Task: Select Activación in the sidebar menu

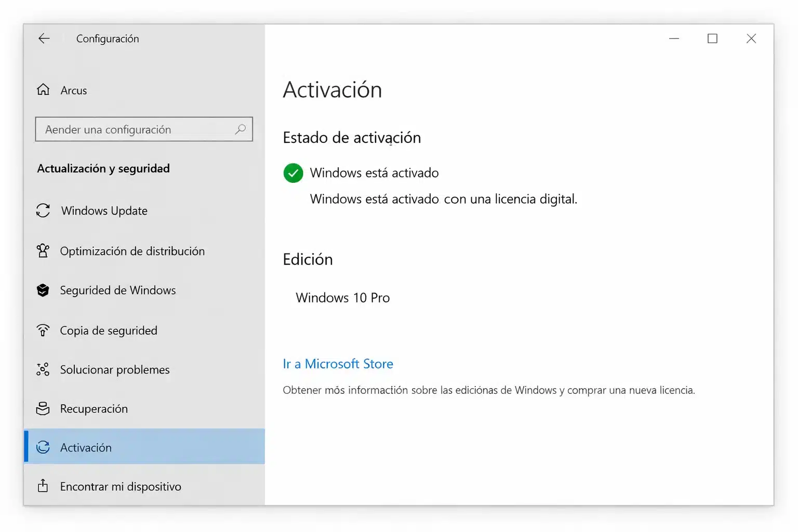Action: [86, 447]
